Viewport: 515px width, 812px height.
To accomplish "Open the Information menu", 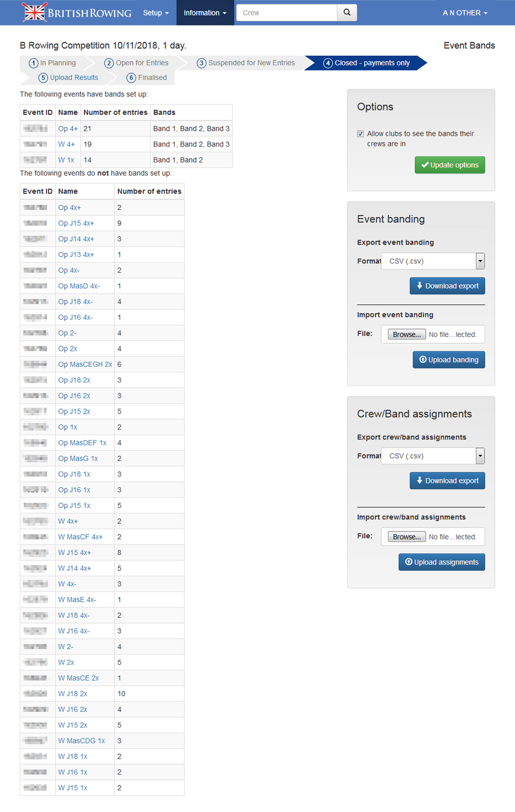I will point(205,13).
